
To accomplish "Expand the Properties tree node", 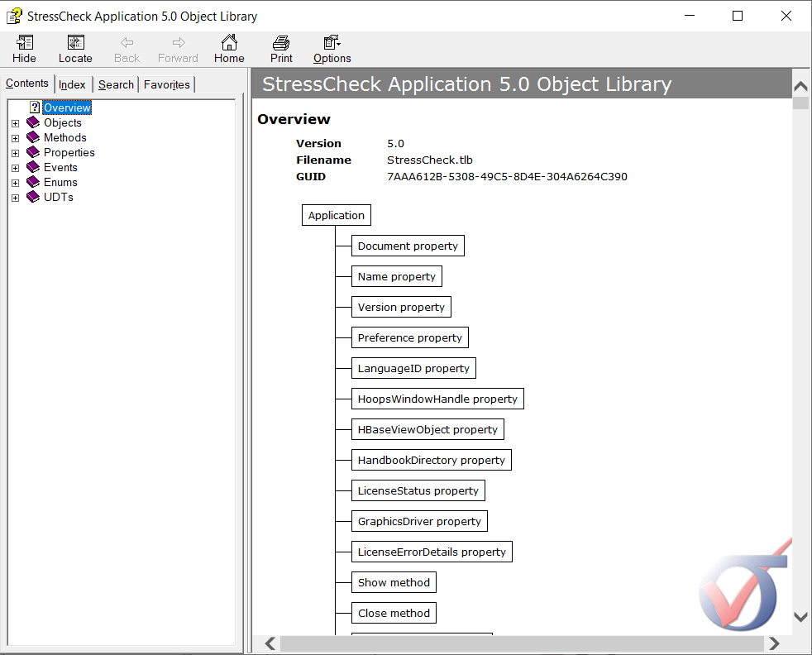I will 15,153.
